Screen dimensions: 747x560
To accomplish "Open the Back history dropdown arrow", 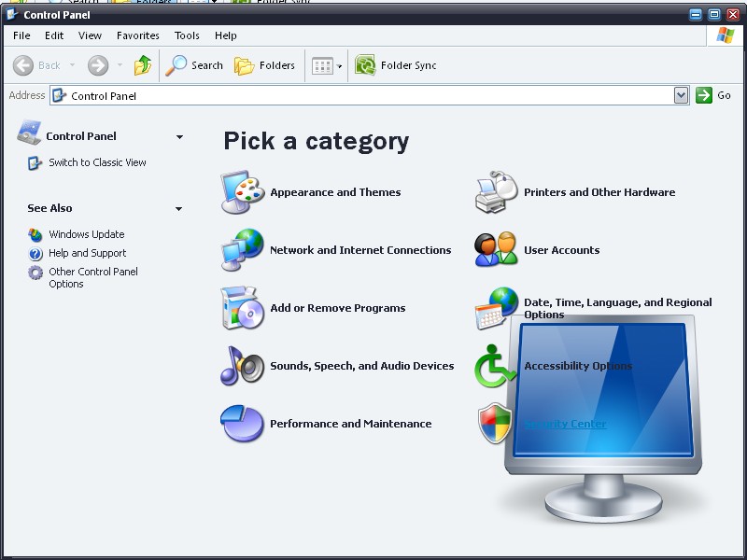I will tap(73, 64).
